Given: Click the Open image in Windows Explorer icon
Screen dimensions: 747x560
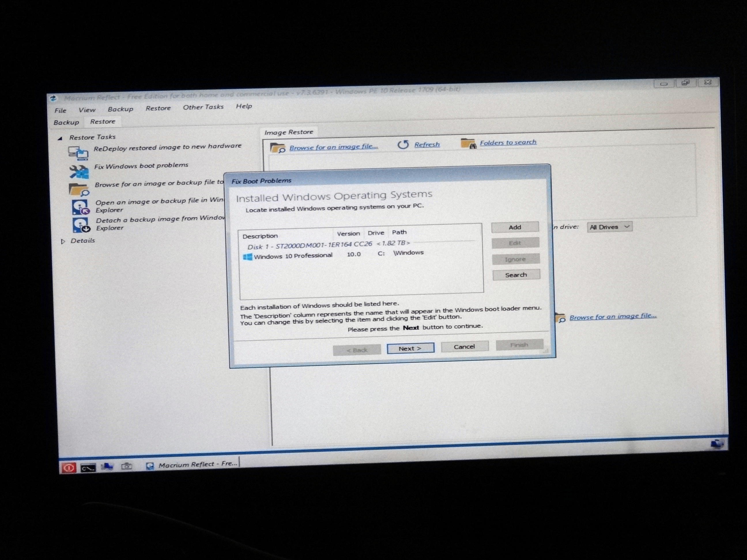Looking at the screenshot, I should [x=81, y=207].
